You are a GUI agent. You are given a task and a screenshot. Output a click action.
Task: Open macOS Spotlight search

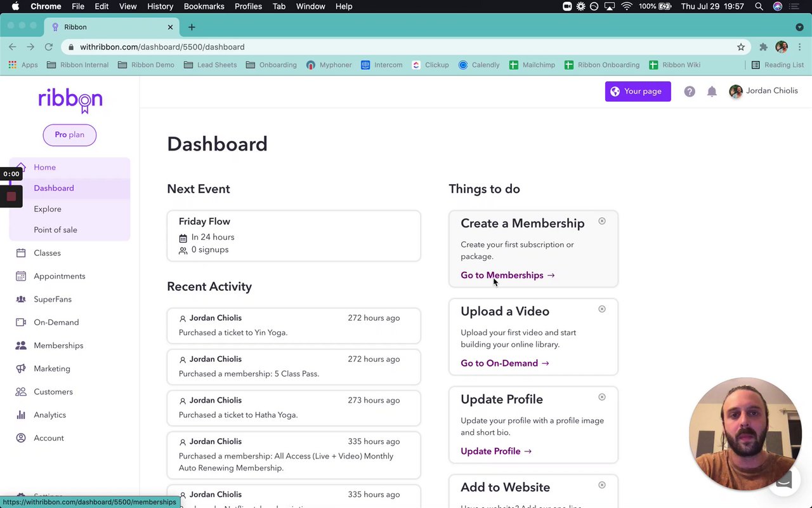759,6
